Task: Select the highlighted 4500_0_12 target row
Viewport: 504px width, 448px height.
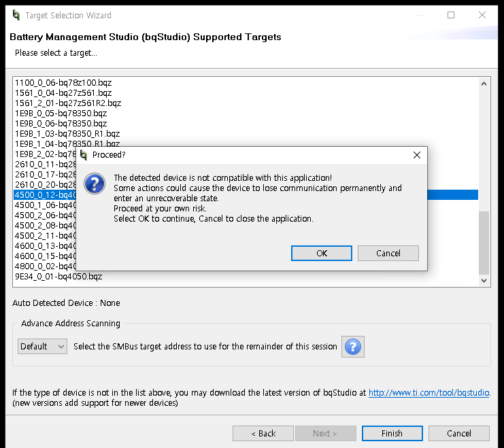Action: 46,194
